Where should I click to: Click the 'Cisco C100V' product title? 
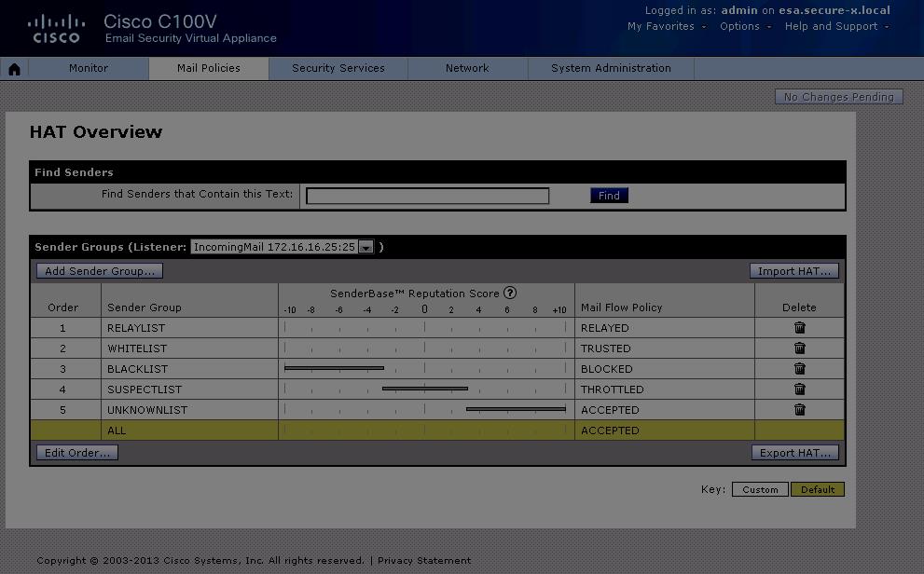[160, 21]
